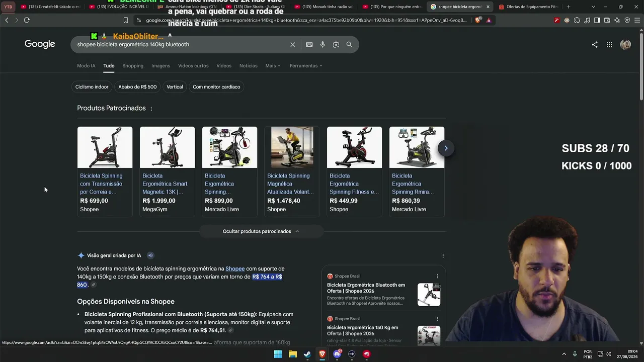Listen to the AI overview audio
Image resolution: width=644 pixels, height=362 pixels.
click(x=150, y=255)
